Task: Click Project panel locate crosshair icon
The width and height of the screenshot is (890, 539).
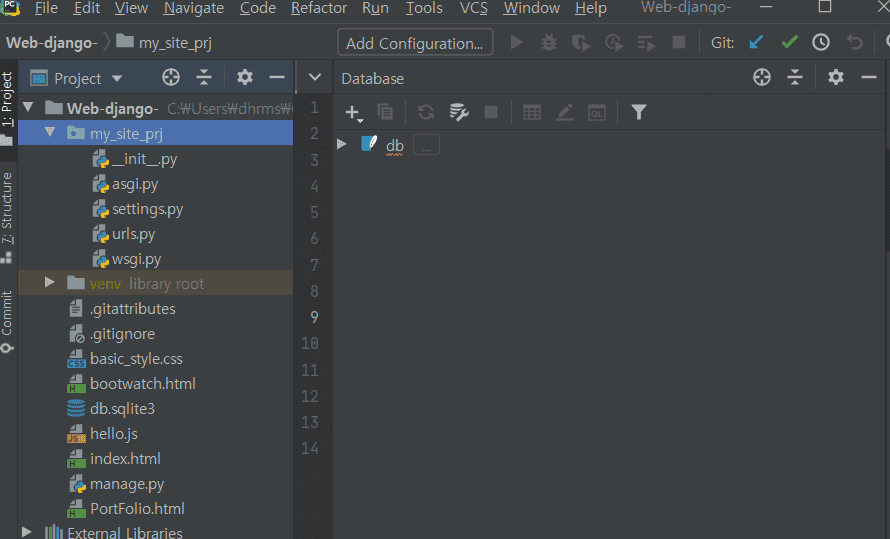Action: [171, 77]
